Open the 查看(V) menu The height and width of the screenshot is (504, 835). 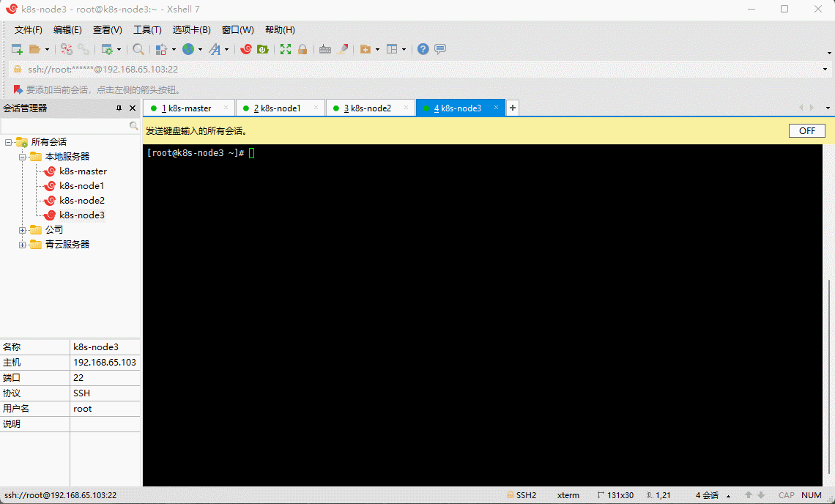108,30
